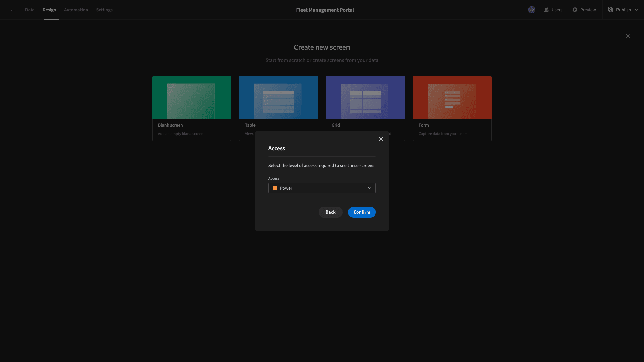This screenshot has width=644, height=362.
Task: Open the Access role dropdown
Action: [x=322, y=188]
